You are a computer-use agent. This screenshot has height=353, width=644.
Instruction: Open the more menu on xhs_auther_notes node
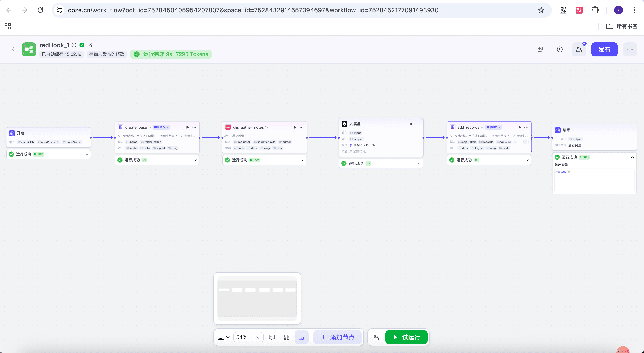[x=302, y=127]
